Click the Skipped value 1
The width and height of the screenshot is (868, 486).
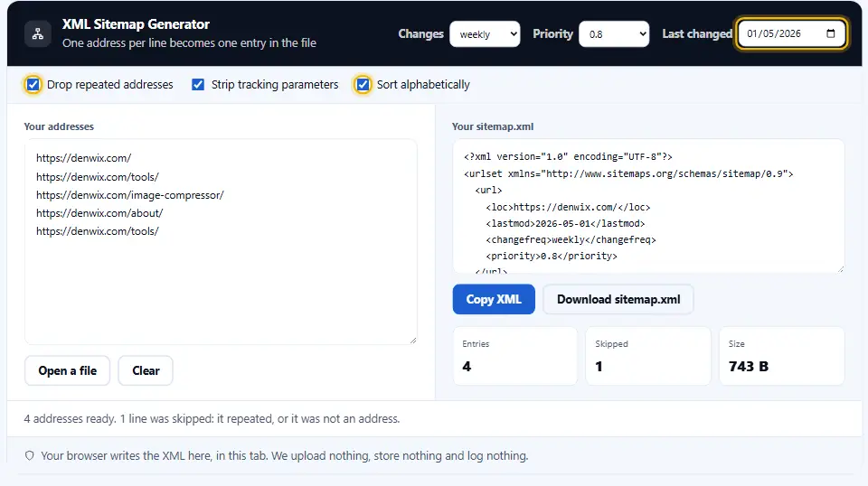tap(599, 367)
